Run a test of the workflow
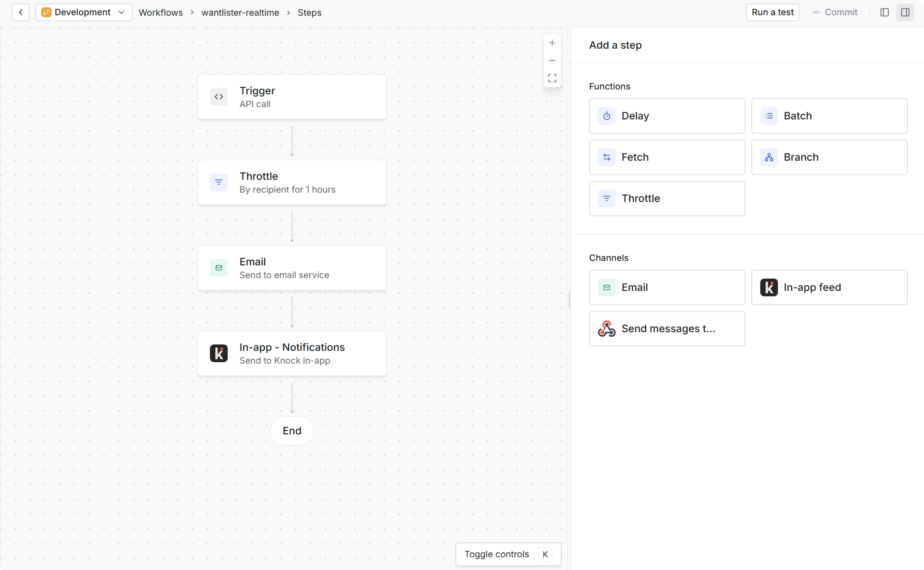 pyautogui.click(x=772, y=12)
